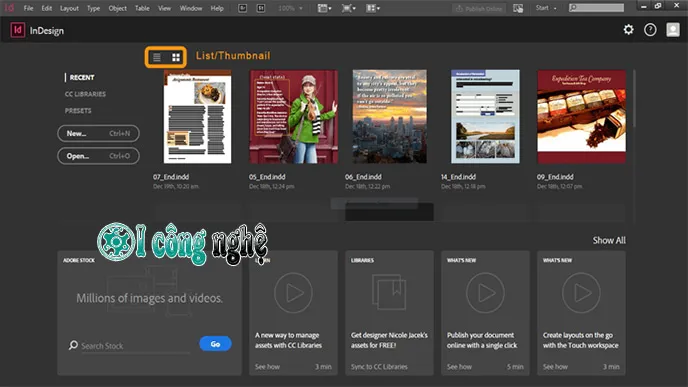Click the InDesign Id logo

click(18, 30)
